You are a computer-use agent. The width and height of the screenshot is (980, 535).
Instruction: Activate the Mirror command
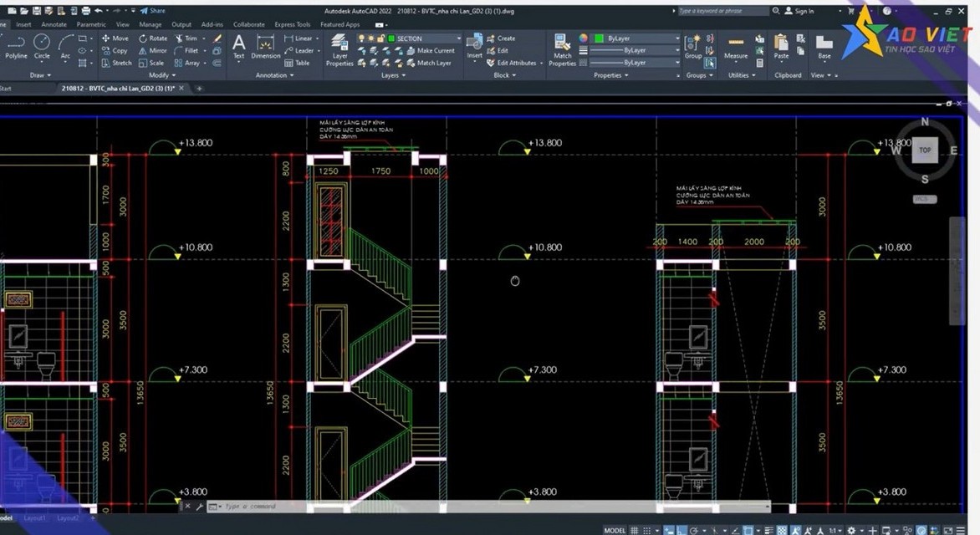coord(153,50)
